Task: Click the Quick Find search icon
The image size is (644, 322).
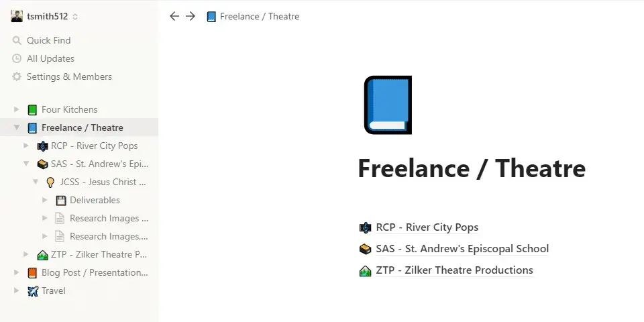Action: click(17, 40)
